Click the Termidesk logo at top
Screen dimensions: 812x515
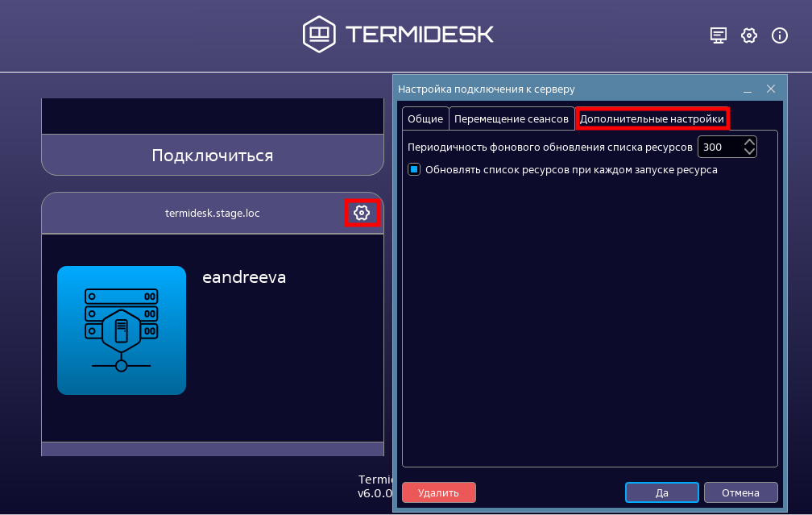coord(398,34)
